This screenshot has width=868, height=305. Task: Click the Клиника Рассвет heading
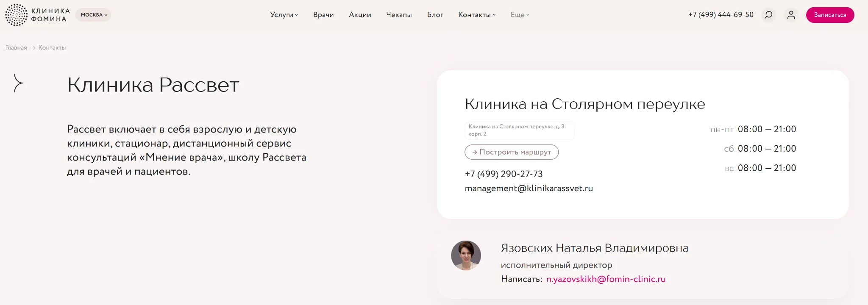tap(153, 85)
